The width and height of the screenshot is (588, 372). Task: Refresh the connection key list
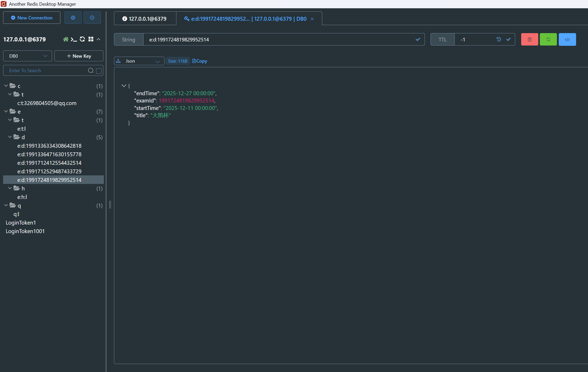point(82,39)
